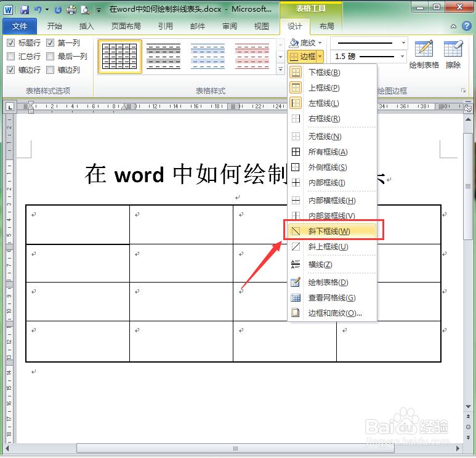Choose 斜上框线(U) diagonal up border

pyautogui.click(x=332, y=247)
